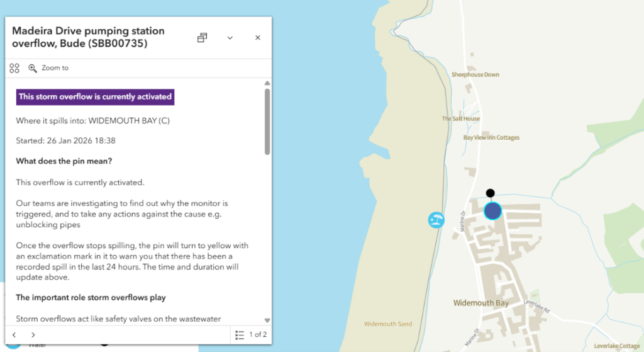Viewport: 644px width, 352px height.
Task: Click the popup scrollbar up arrow
Action: [267, 83]
